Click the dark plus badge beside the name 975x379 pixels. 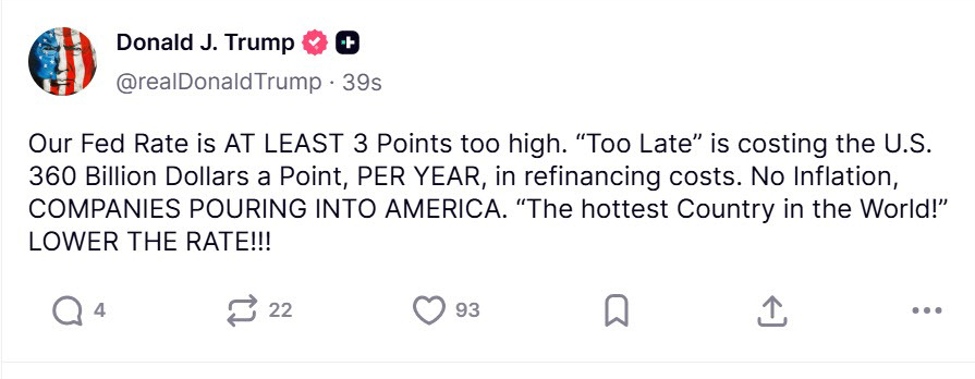pos(348,42)
